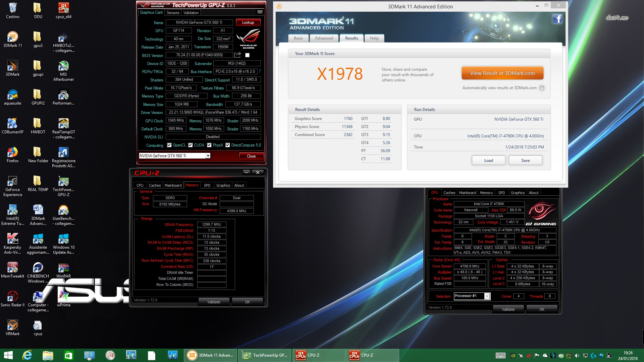Image resolution: width=644 pixels, height=362 pixels.
Task: Open GeForce Experience desktop icon
Action: tap(12, 186)
